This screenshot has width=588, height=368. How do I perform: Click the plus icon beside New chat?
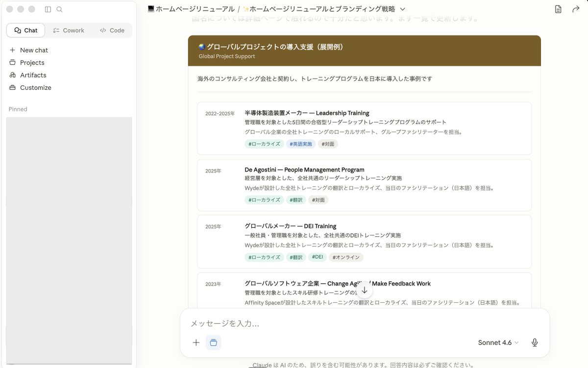point(12,50)
